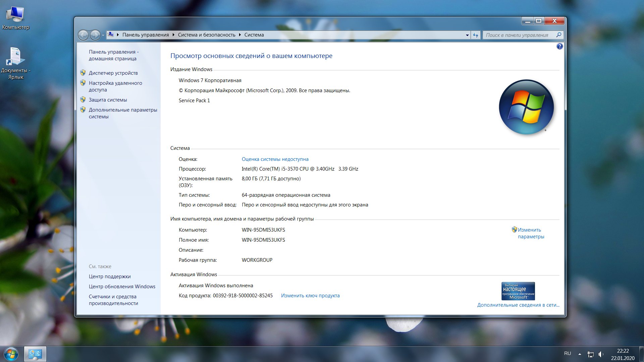Expand the arrow after Панель управления breadcrumb

pos(173,35)
